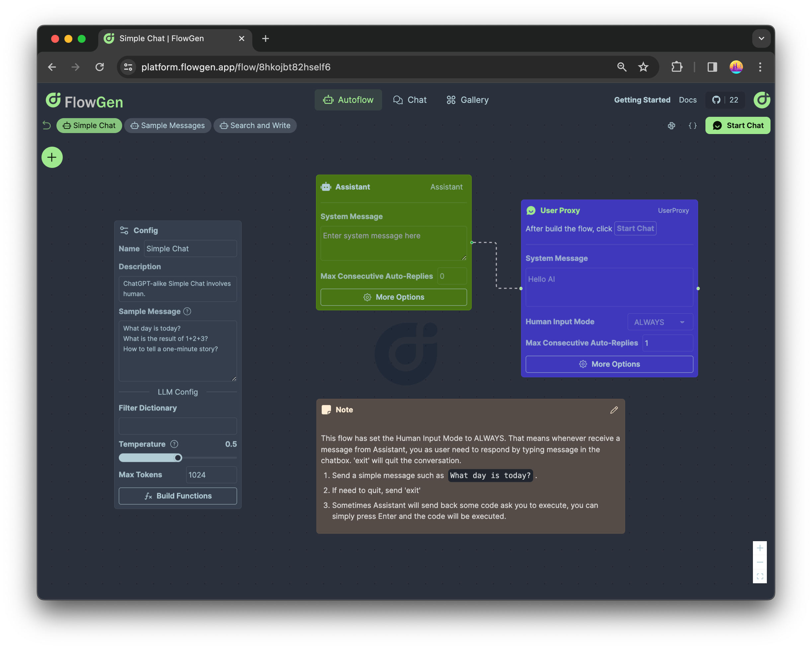Viewport: 812px width, 649px height.
Task: Show the JSON braces view icon
Action: 692,126
